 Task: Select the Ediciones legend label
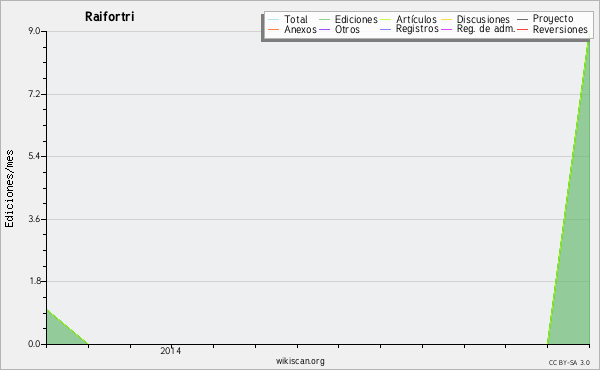click(x=356, y=19)
